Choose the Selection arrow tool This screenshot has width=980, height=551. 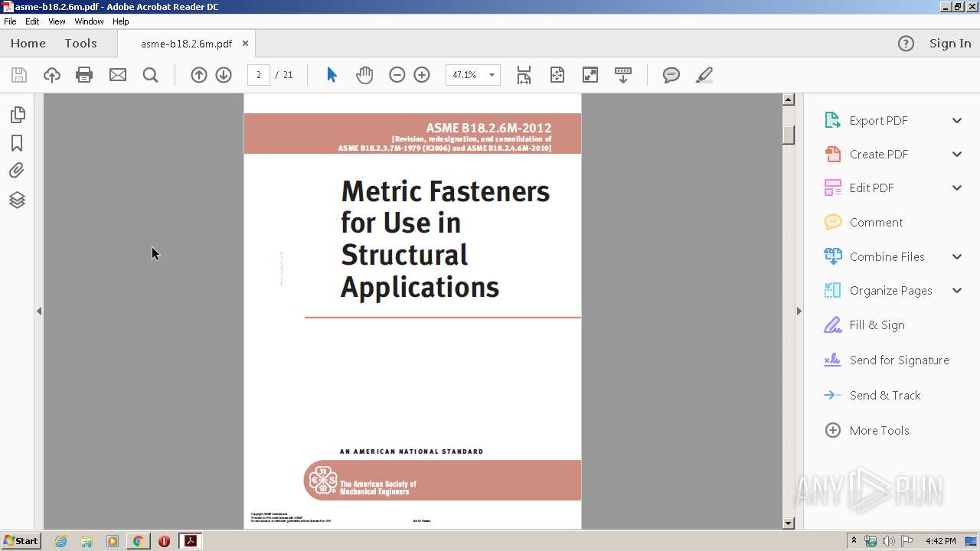point(332,75)
